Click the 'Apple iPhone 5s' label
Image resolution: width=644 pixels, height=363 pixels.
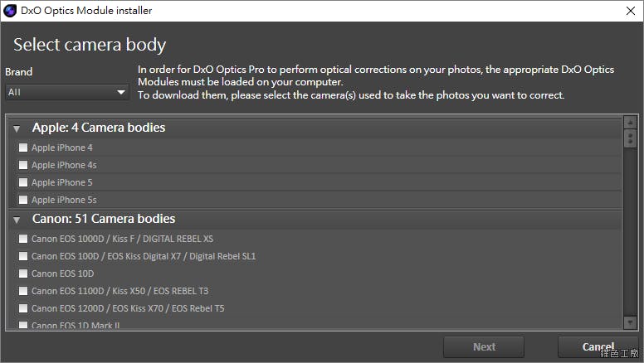click(64, 200)
